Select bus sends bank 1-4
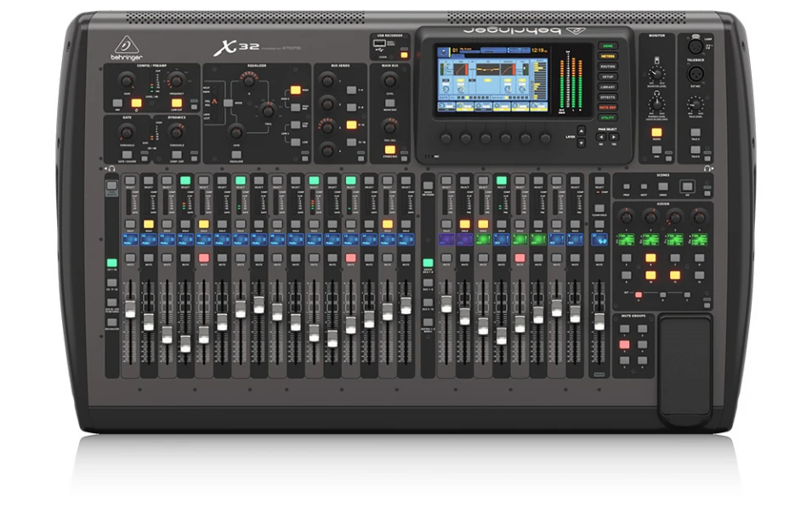Image resolution: width=812 pixels, height=508 pixels. pos(351,90)
